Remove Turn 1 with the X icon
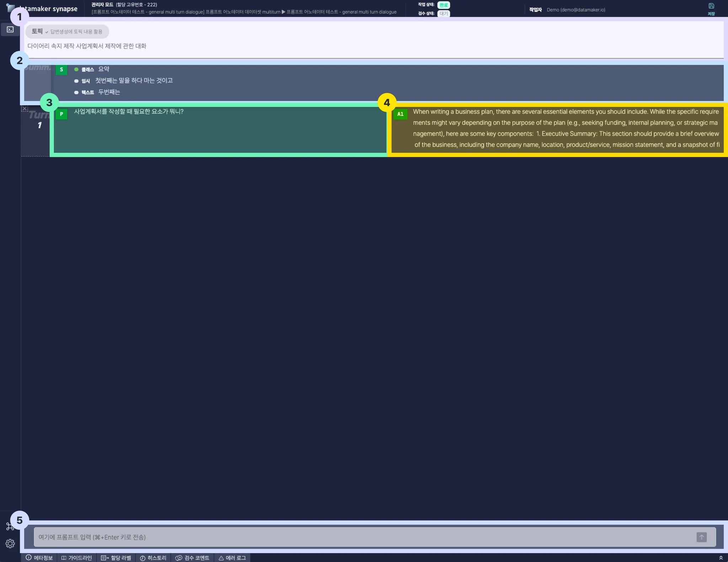The image size is (728, 562). pos(25,108)
